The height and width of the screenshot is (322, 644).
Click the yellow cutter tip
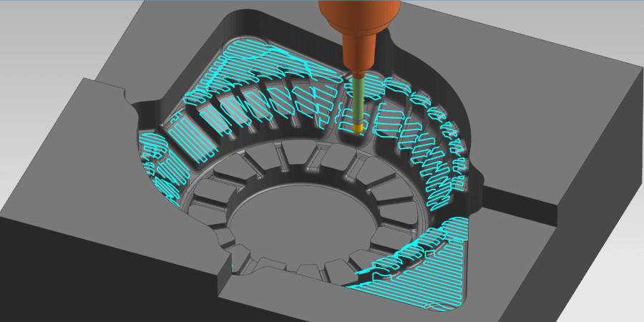click(x=358, y=128)
